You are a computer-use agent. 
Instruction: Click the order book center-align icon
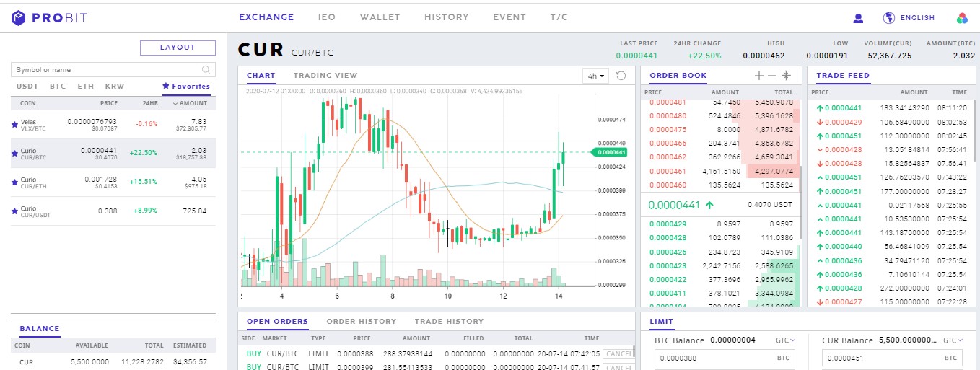point(786,76)
